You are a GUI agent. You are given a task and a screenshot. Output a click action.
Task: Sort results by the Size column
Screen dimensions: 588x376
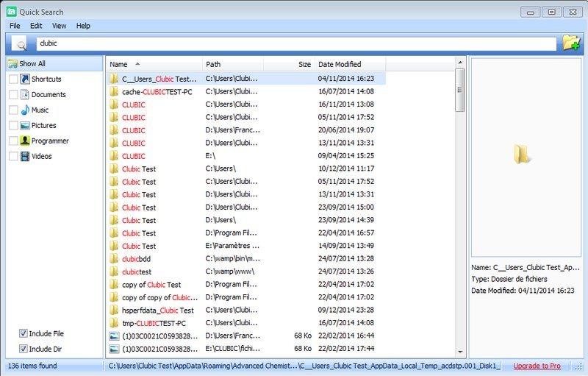[x=304, y=64]
